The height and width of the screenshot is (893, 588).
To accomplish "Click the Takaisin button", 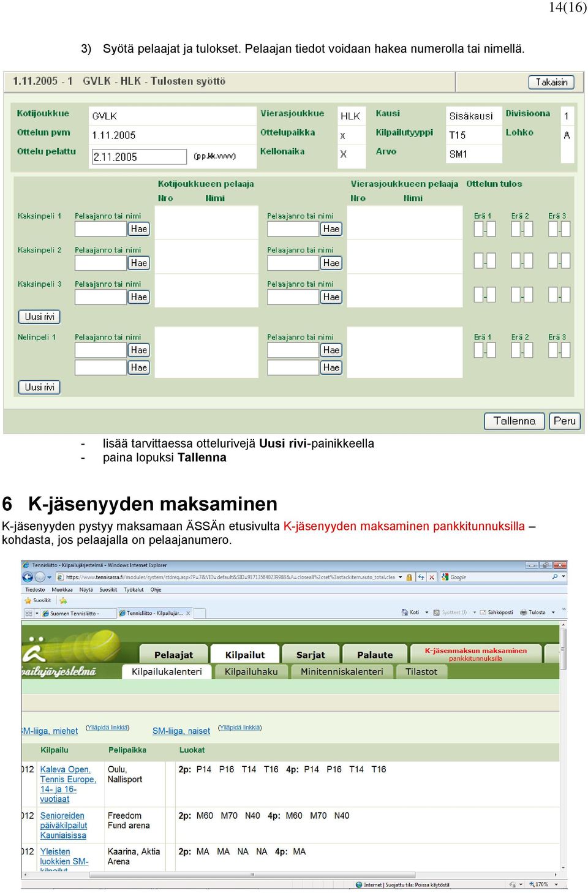I will 551,82.
